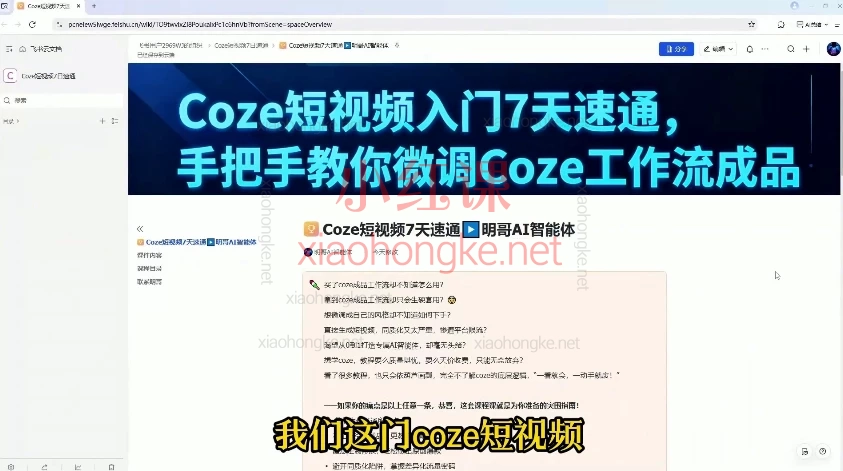Open the help question-mark icon at bottom-right

[x=823, y=452]
